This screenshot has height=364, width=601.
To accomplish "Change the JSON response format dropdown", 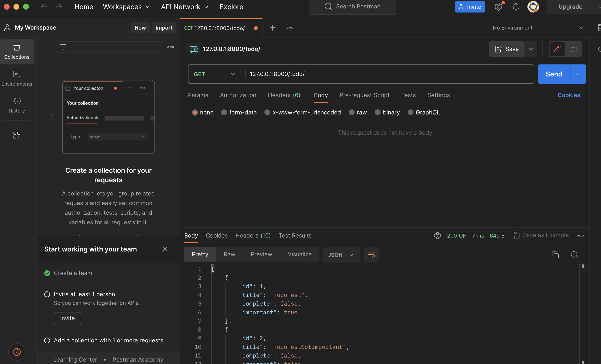I will click(341, 255).
